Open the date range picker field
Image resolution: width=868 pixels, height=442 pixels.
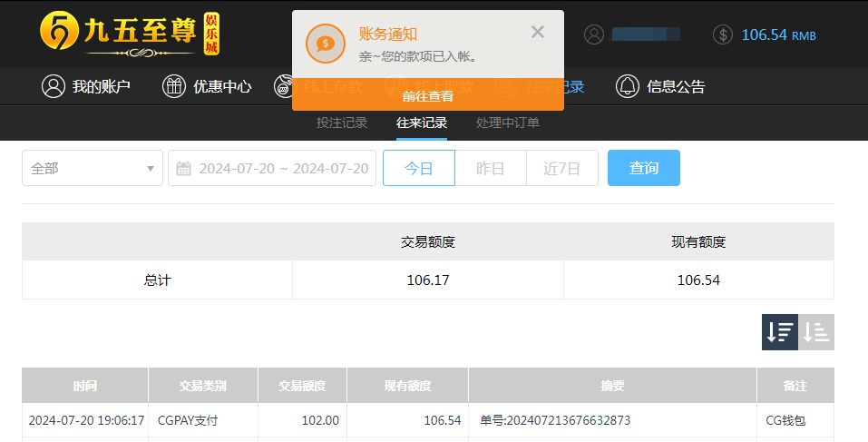click(x=272, y=168)
